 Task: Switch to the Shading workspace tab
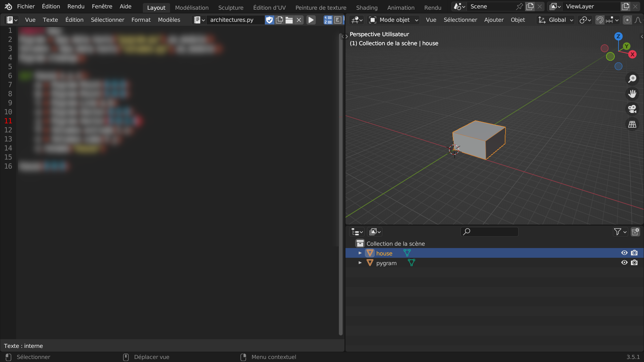(367, 7)
